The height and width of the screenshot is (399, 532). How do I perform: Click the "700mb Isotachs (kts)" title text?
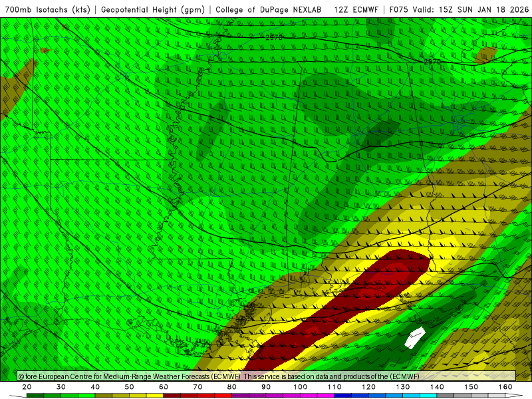[x=48, y=10]
